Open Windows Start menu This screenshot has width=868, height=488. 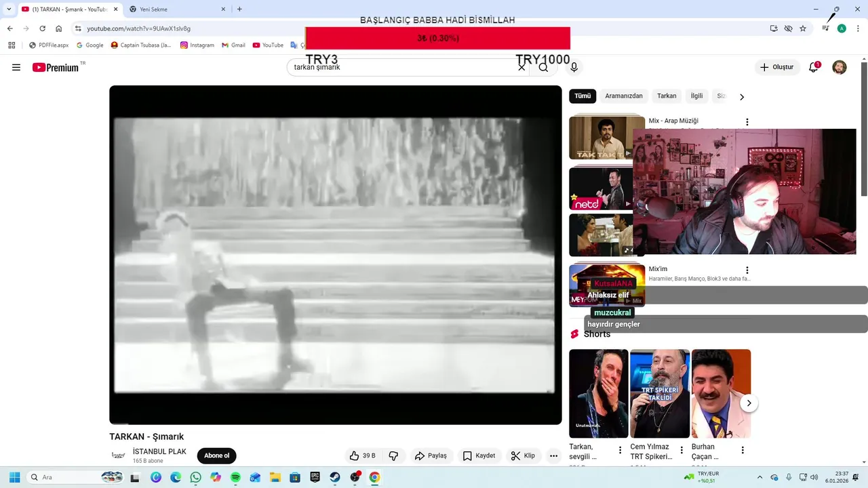coord(14,477)
